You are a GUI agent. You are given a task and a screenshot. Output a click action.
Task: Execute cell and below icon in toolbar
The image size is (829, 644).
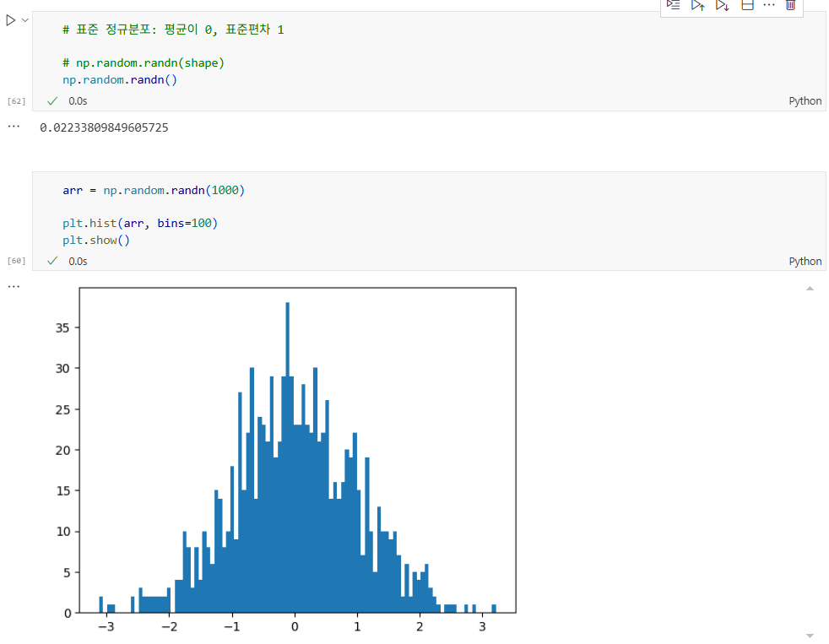pyautogui.click(x=722, y=5)
